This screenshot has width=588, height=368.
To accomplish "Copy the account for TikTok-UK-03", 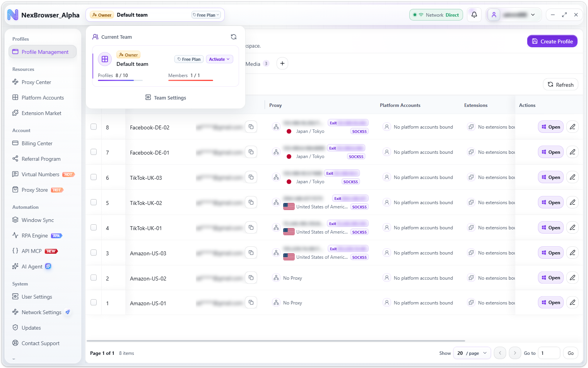I will (251, 177).
